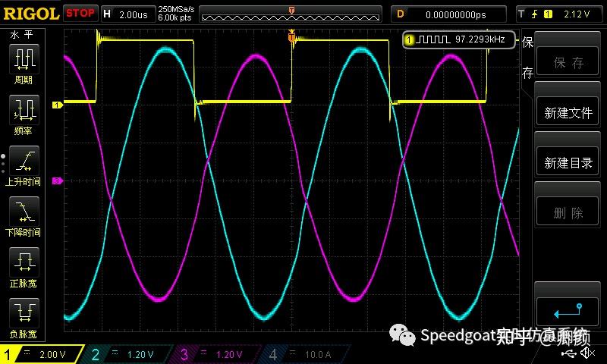The image size is (607, 364).
Task: Select channel 2 label showing 1.20 V
Action: click(x=127, y=354)
